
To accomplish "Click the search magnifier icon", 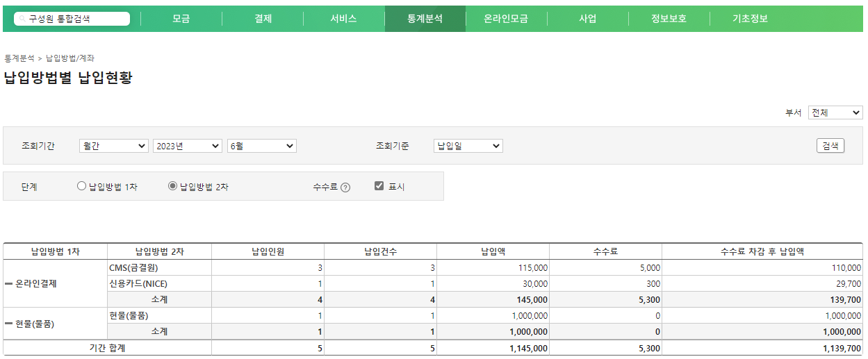I will point(22,19).
